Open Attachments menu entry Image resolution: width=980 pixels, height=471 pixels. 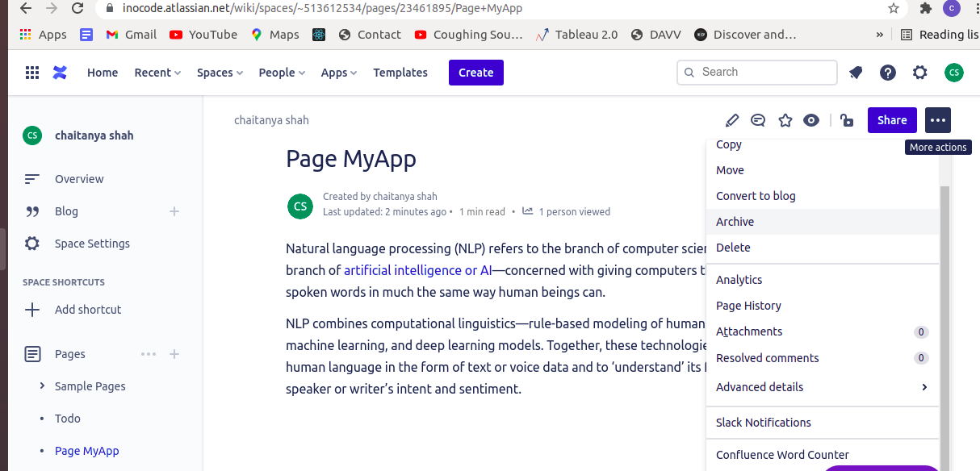click(823, 331)
